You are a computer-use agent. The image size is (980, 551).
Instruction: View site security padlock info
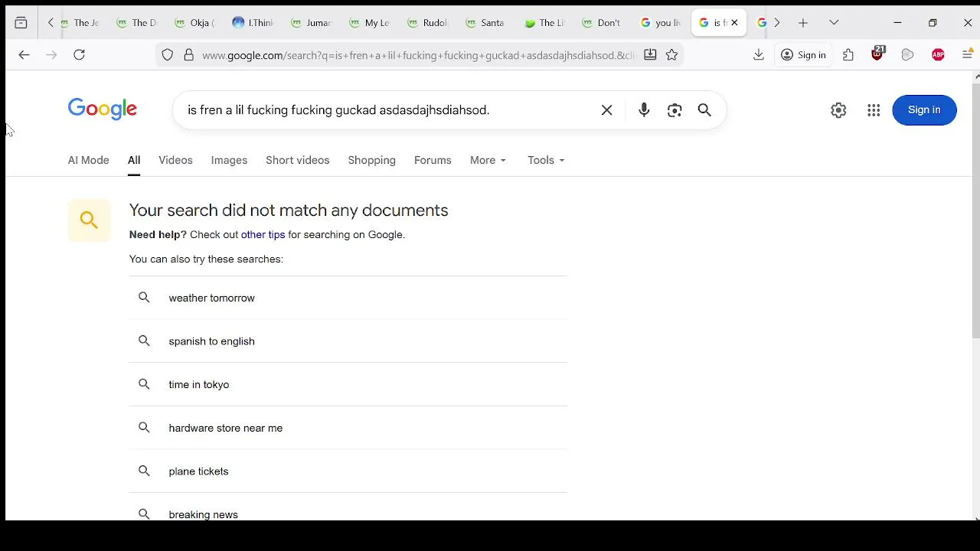(x=188, y=55)
